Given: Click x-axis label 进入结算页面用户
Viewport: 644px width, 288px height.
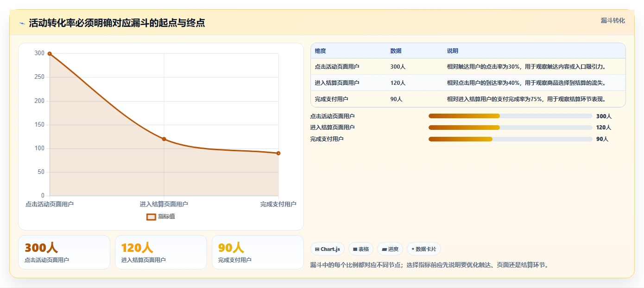Looking at the screenshot, I should 164,204.
